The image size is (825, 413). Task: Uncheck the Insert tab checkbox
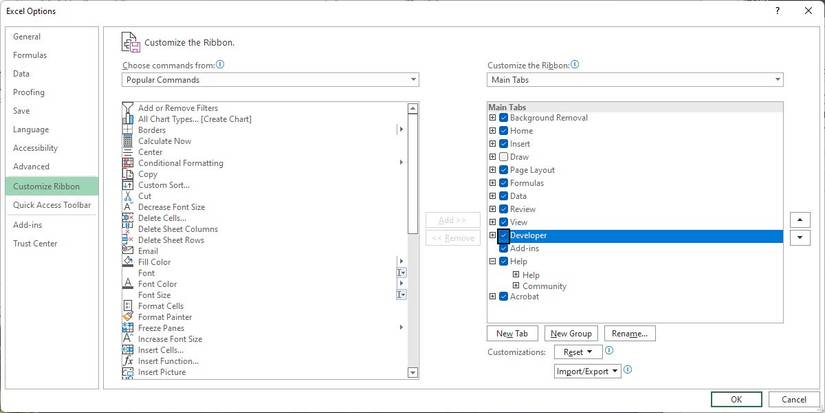tap(504, 144)
